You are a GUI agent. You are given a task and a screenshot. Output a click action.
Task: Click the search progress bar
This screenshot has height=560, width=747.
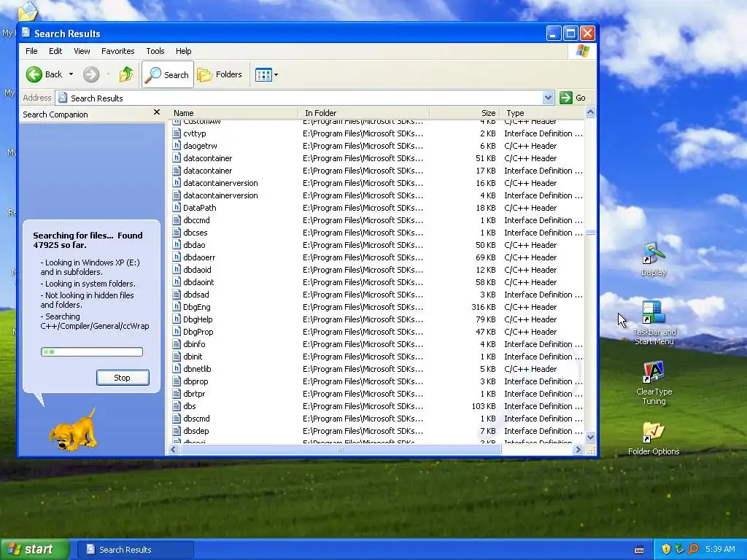pyautogui.click(x=91, y=352)
